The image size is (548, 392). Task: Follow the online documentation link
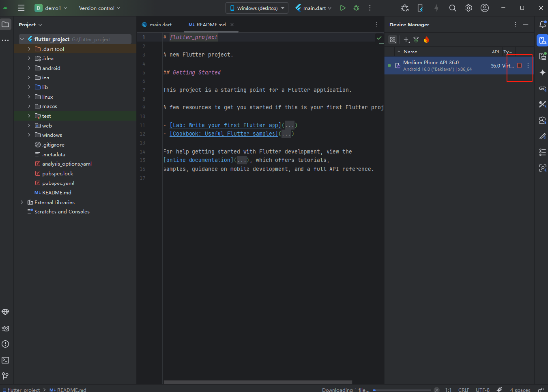pyautogui.click(x=198, y=160)
